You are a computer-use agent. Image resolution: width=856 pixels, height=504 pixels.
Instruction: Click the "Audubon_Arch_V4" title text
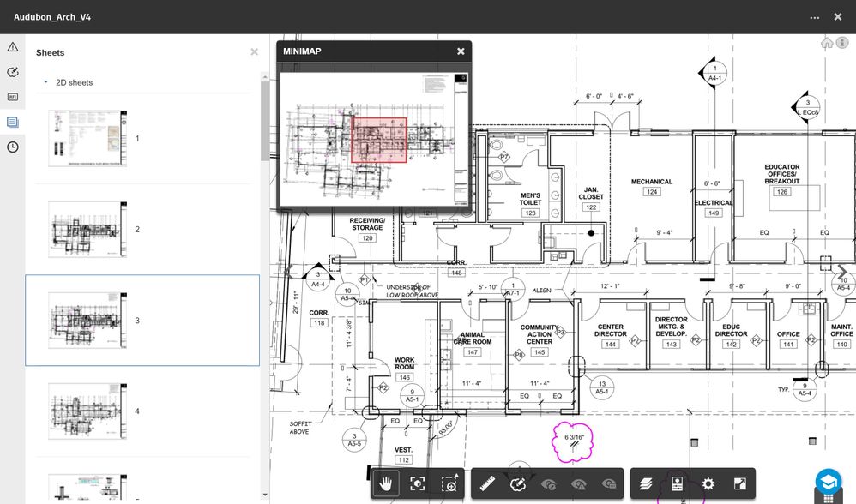coord(52,17)
